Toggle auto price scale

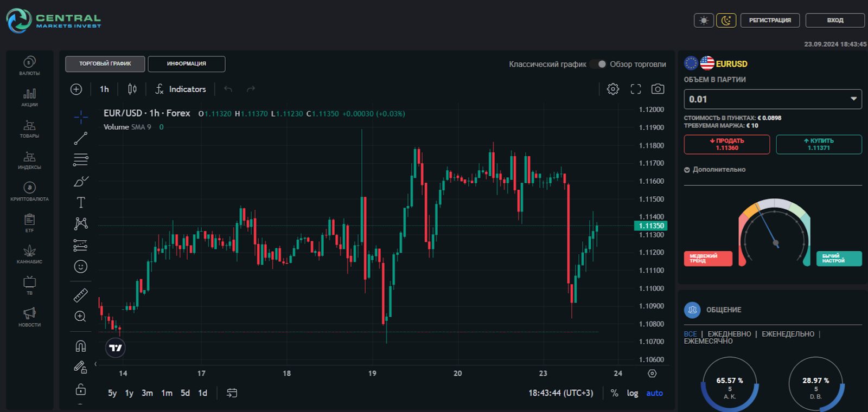[654, 393]
